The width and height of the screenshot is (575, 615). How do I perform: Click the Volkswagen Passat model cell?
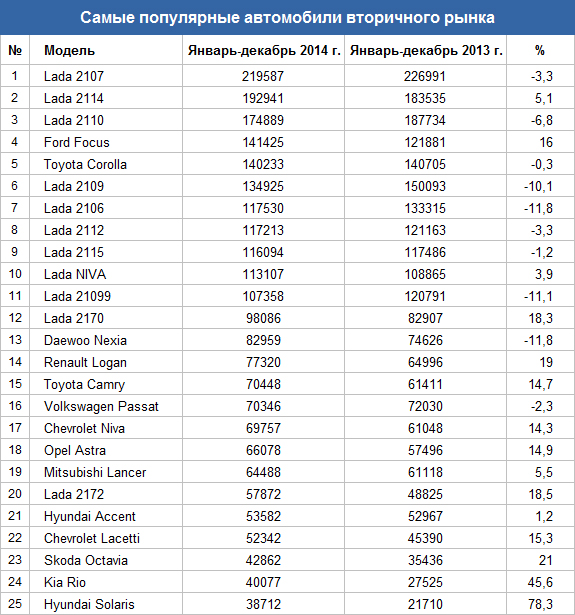coord(101,406)
